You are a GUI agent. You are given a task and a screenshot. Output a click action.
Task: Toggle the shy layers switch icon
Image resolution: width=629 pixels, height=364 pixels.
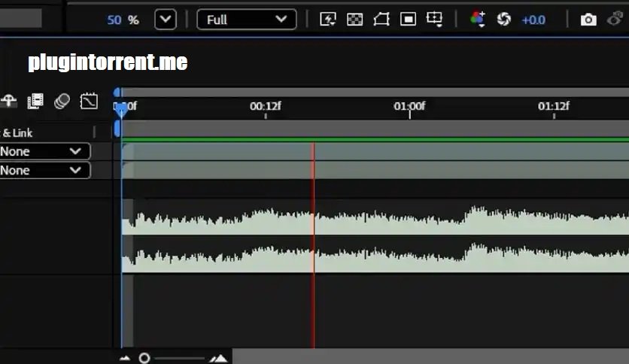pos(8,101)
